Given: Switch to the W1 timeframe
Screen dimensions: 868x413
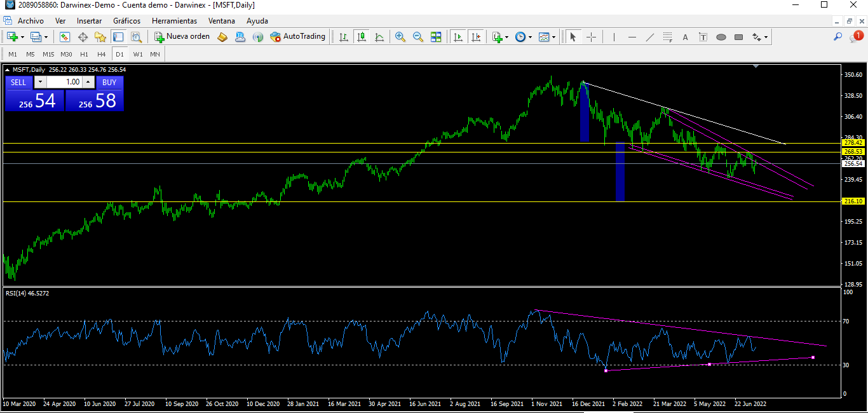Looking at the screenshot, I should 138,54.
